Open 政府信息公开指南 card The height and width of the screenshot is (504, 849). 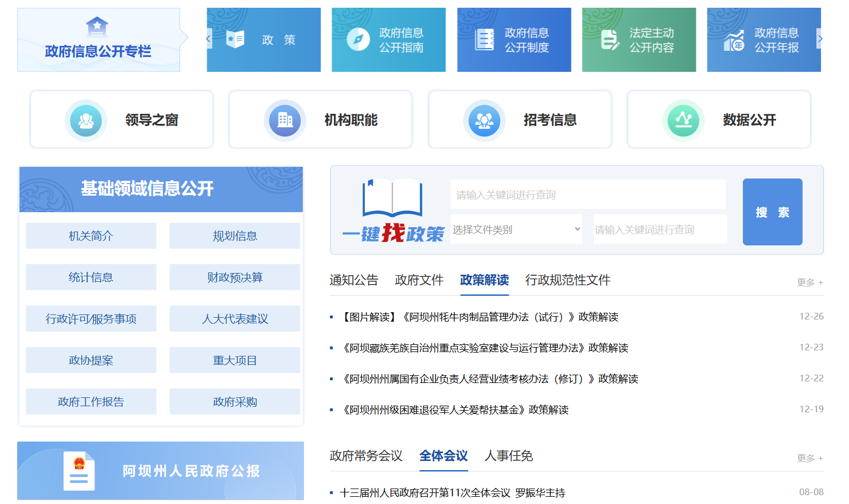click(x=389, y=40)
